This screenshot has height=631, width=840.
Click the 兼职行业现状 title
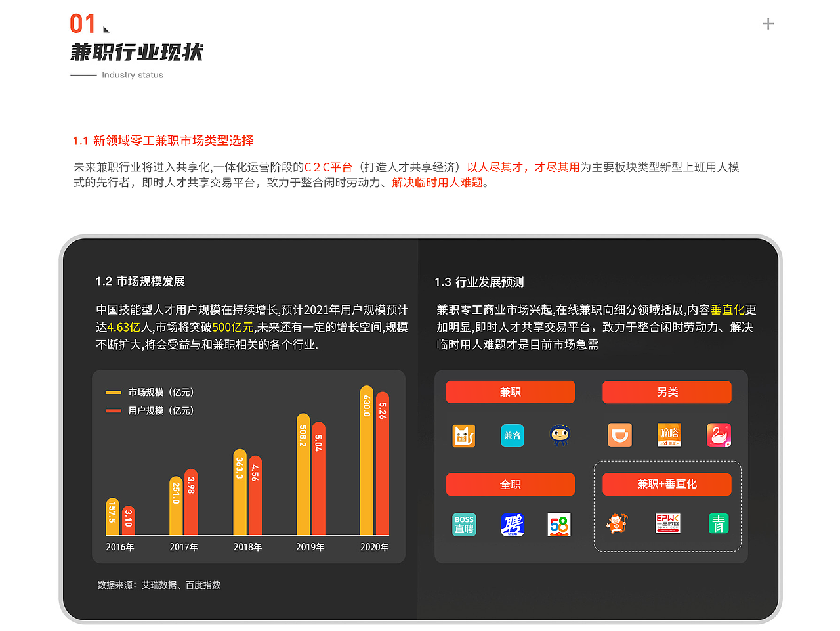pyautogui.click(x=136, y=53)
